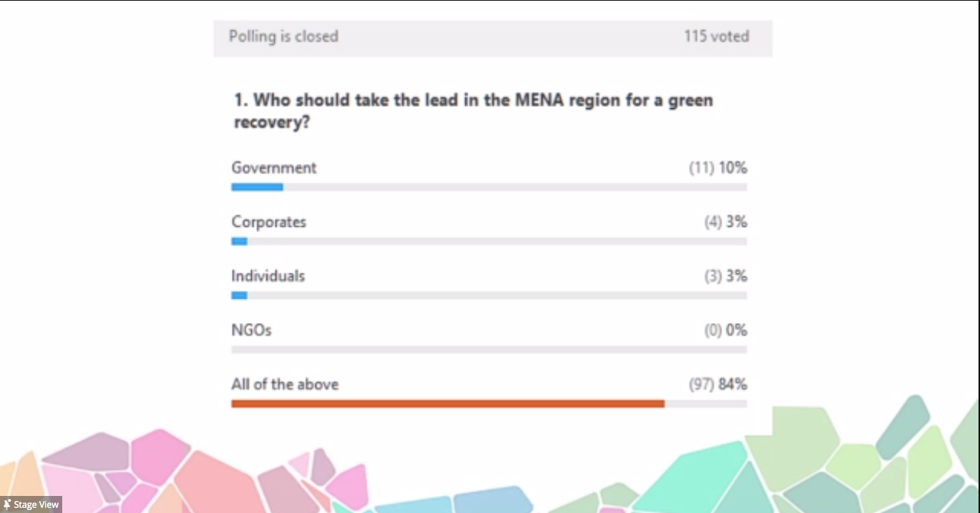This screenshot has width=980, height=513.
Task: Click the NGOs (0) 0% result
Action: pyautogui.click(x=725, y=331)
